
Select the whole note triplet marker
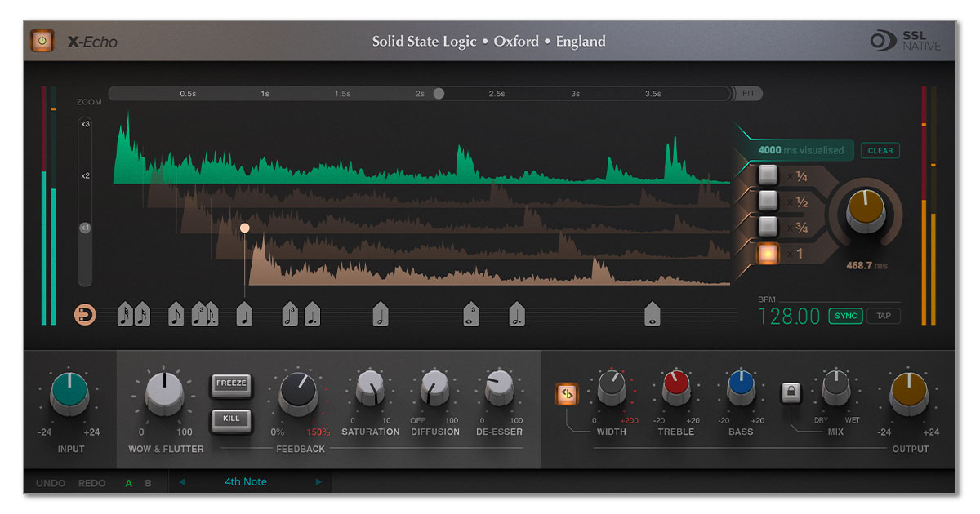(x=471, y=314)
